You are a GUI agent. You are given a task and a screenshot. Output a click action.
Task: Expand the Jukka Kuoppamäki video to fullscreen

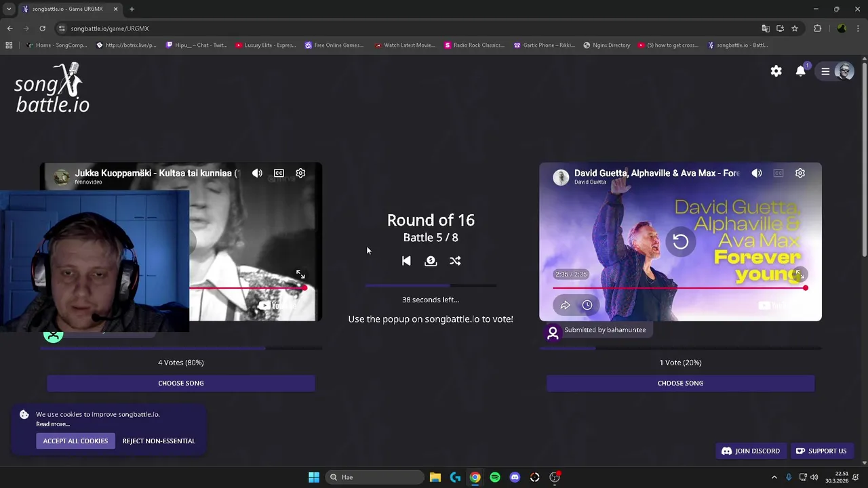click(300, 274)
